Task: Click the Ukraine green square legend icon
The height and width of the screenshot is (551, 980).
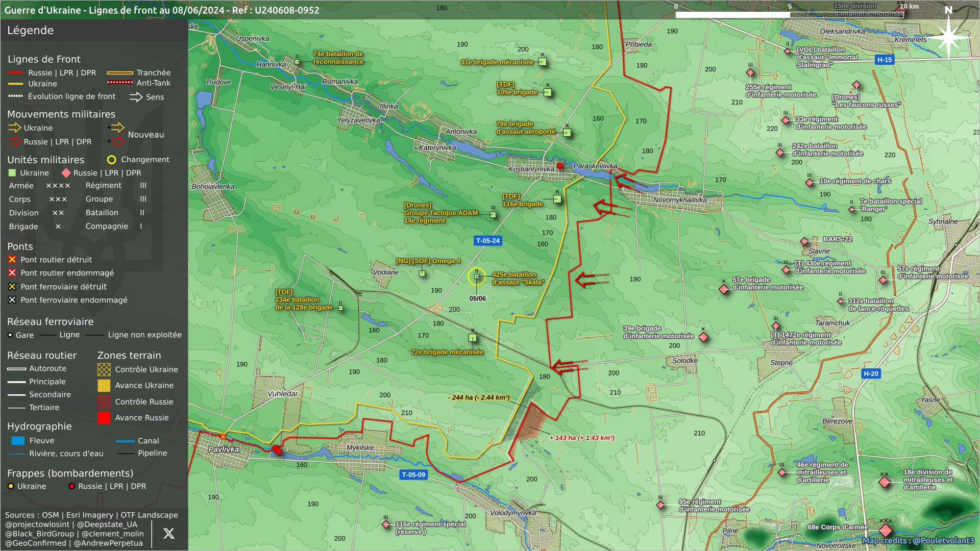Action: pos(12,173)
